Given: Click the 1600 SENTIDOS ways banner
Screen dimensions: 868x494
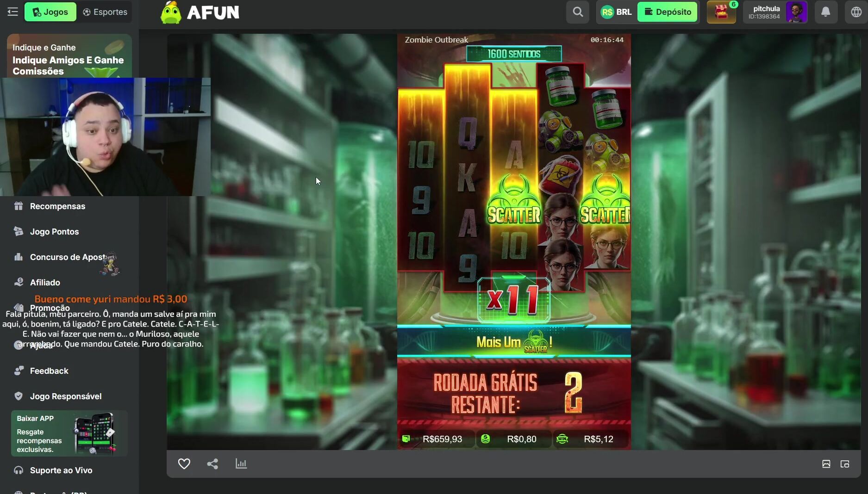Looking at the screenshot, I should tap(514, 54).
